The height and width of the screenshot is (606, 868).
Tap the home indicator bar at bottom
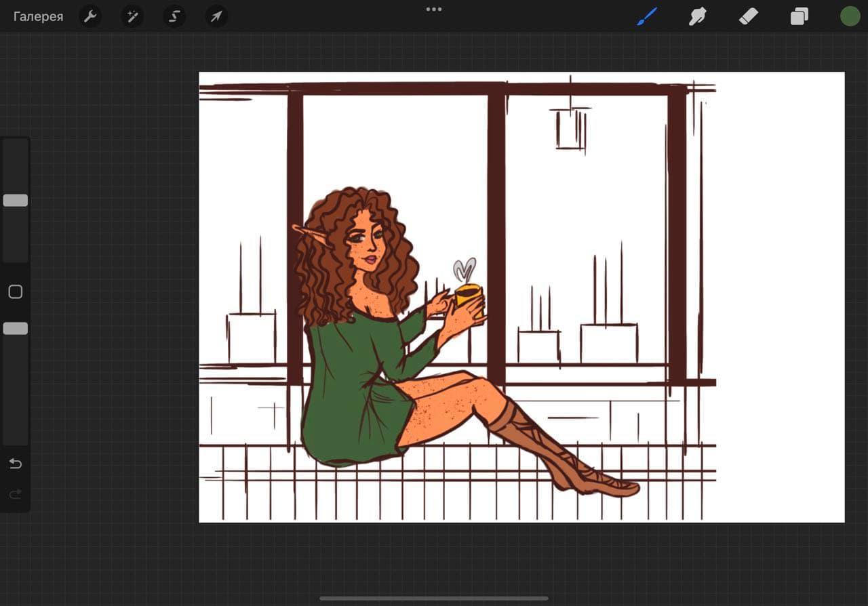click(x=434, y=599)
